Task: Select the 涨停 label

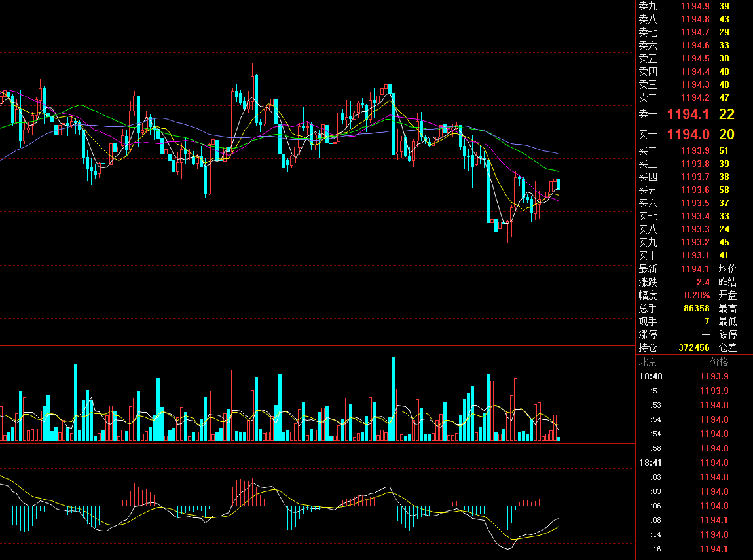Action: click(648, 334)
